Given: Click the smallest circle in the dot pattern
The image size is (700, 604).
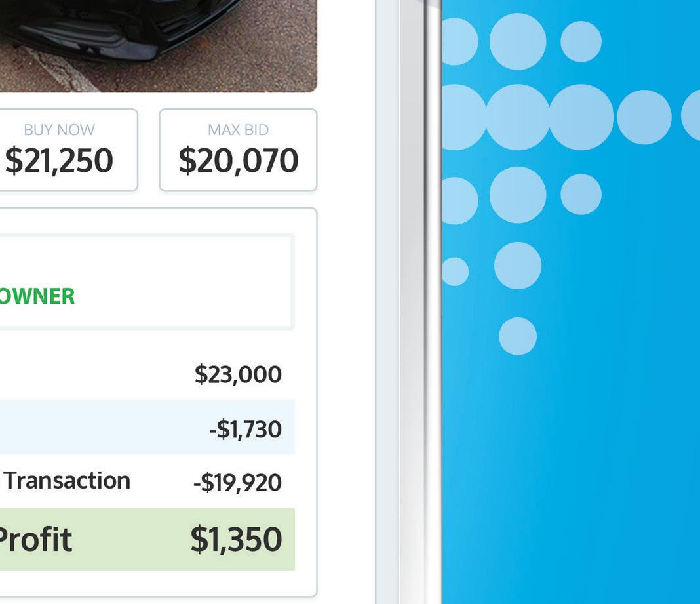Looking at the screenshot, I should tap(454, 271).
